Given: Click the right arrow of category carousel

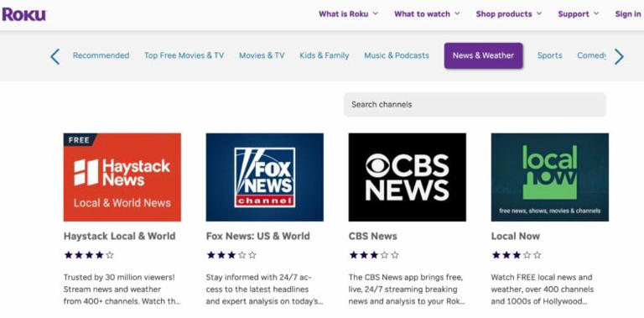Looking at the screenshot, I should [619, 57].
